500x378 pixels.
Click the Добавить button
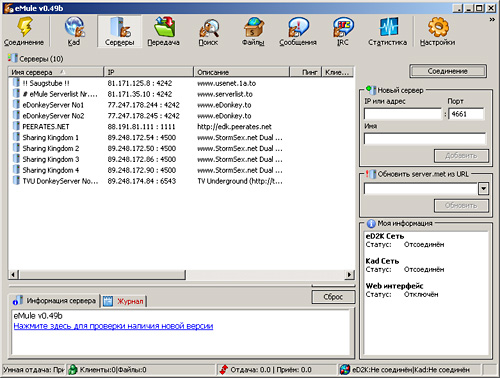(x=461, y=156)
